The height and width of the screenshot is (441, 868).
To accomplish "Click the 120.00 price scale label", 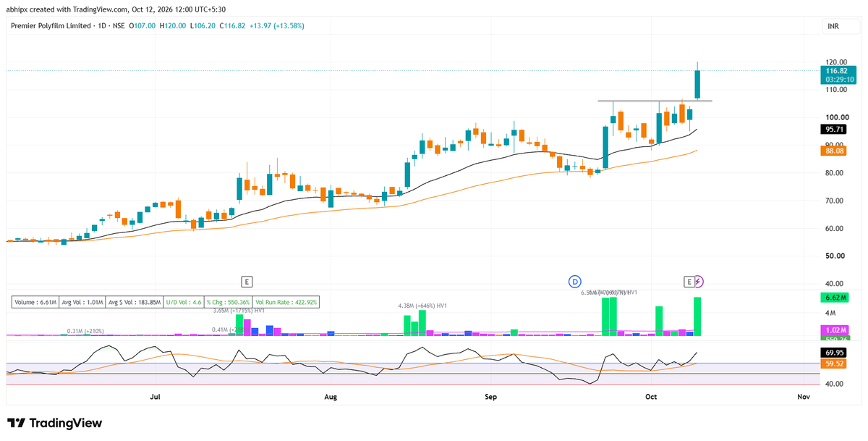I will click(x=835, y=62).
